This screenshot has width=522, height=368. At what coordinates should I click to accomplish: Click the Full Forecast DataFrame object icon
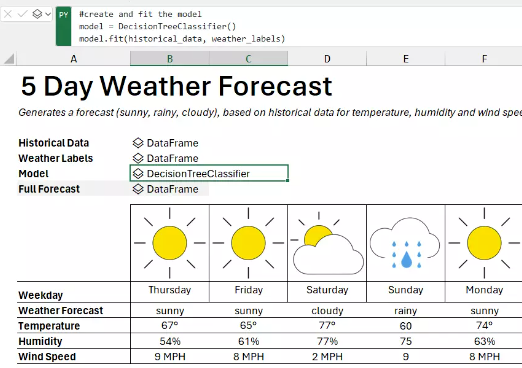click(138, 189)
